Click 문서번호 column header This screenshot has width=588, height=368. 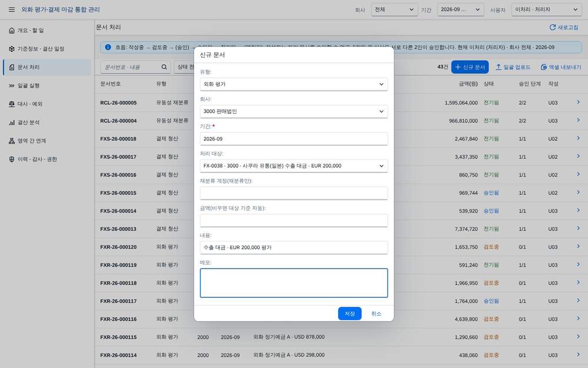point(111,84)
